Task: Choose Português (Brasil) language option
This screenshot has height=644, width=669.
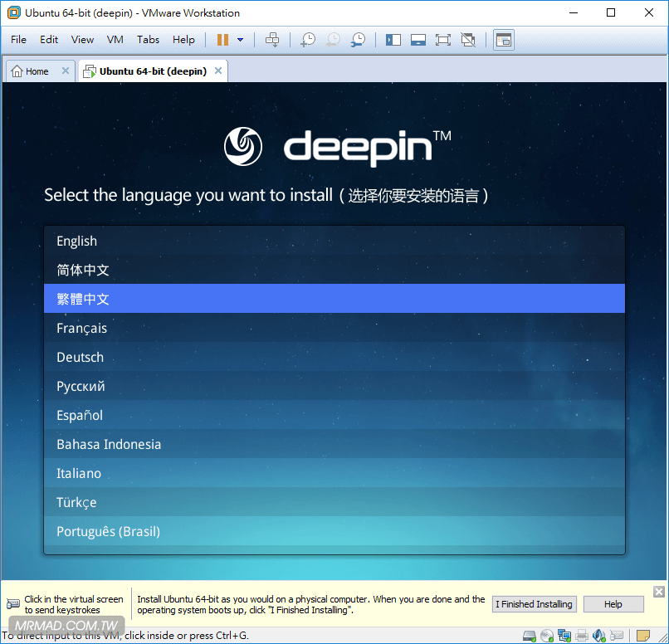Action: pos(108,532)
